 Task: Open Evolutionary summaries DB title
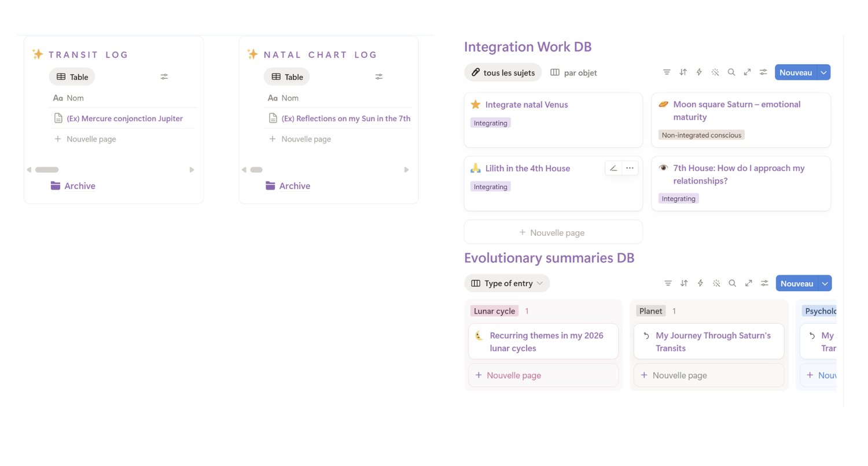[x=549, y=257]
